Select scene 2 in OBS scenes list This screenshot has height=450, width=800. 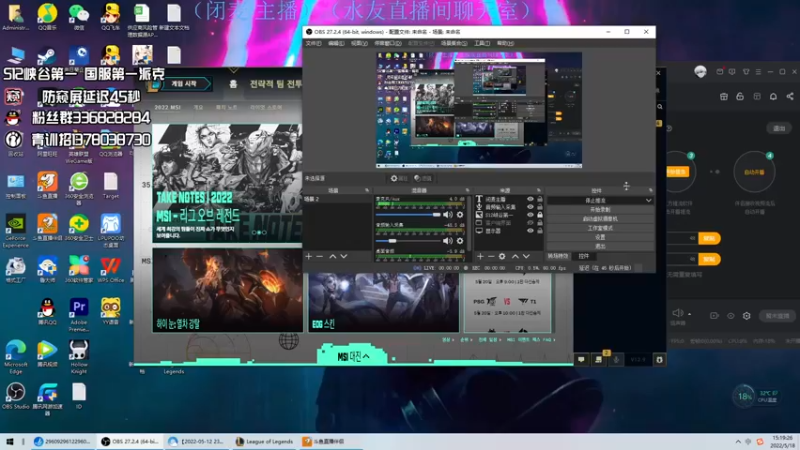tap(337, 199)
